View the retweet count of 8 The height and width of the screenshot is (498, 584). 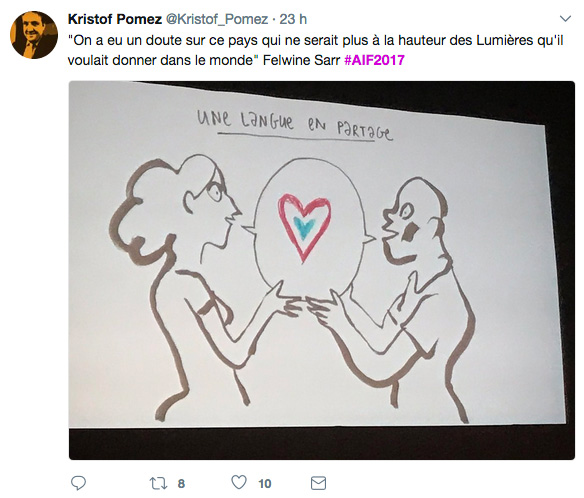[181, 483]
